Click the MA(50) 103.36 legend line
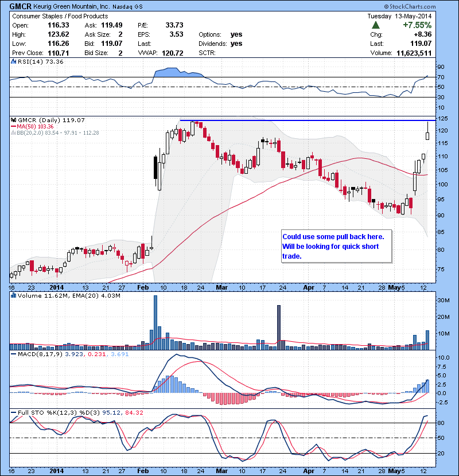The image size is (459, 476). (x=32, y=127)
